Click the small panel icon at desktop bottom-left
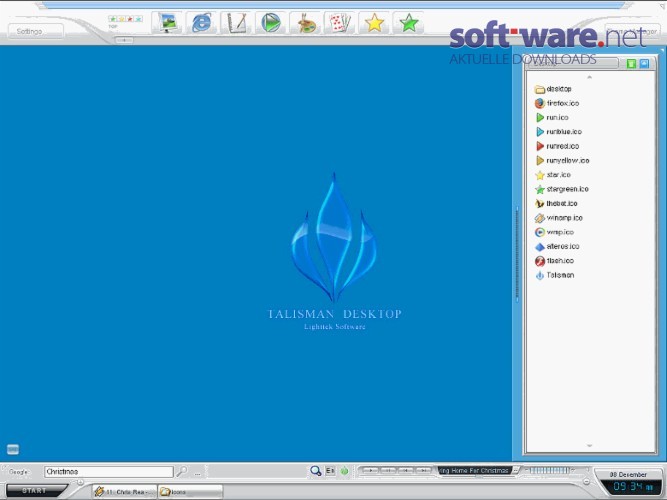Image resolution: width=667 pixels, height=500 pixels. 13,449
